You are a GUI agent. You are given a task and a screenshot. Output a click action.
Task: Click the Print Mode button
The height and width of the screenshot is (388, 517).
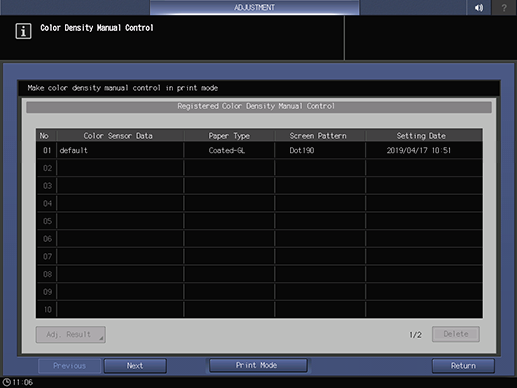click(x=258, y=365)
